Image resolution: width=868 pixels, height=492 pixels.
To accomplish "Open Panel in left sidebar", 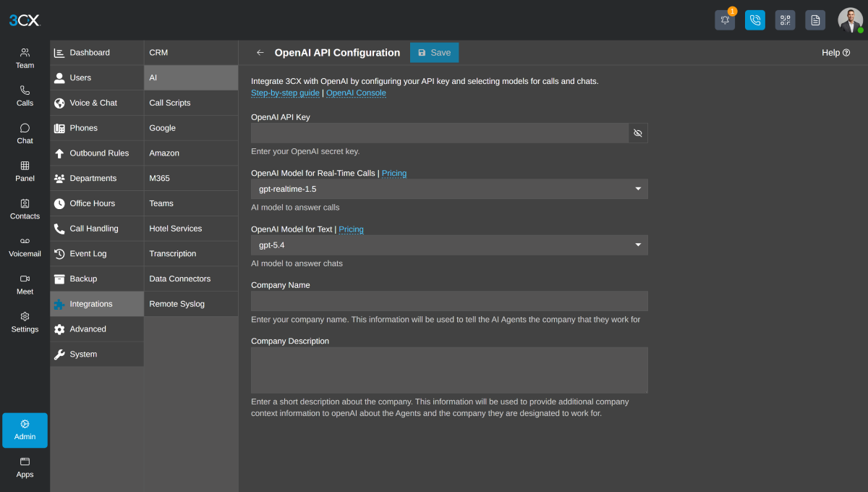I will coord(25,171).
